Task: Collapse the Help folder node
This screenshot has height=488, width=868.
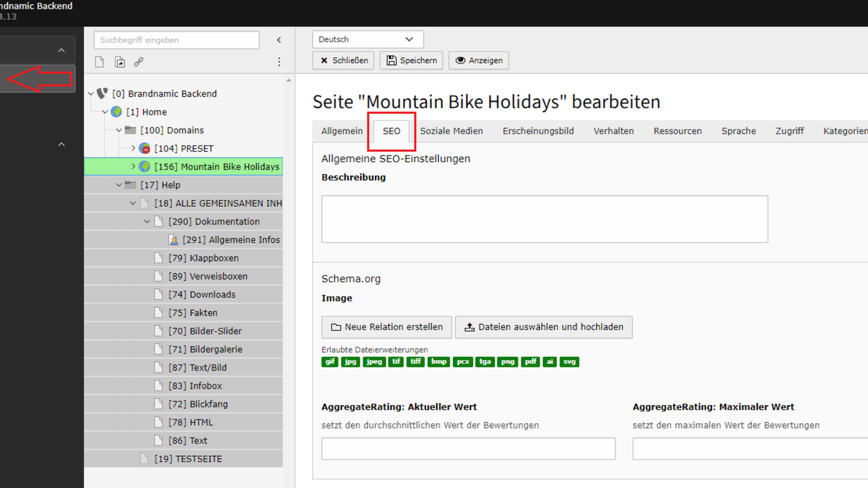Action: click(119, 185)
